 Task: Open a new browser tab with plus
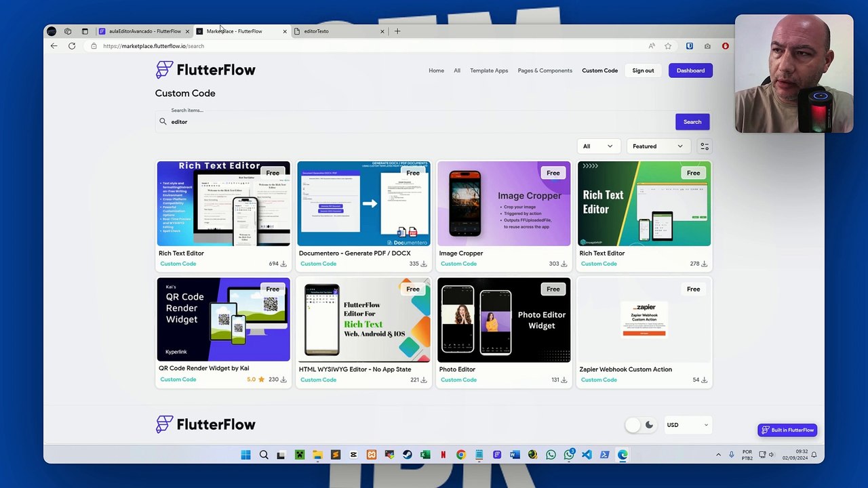tap(397, 31)
